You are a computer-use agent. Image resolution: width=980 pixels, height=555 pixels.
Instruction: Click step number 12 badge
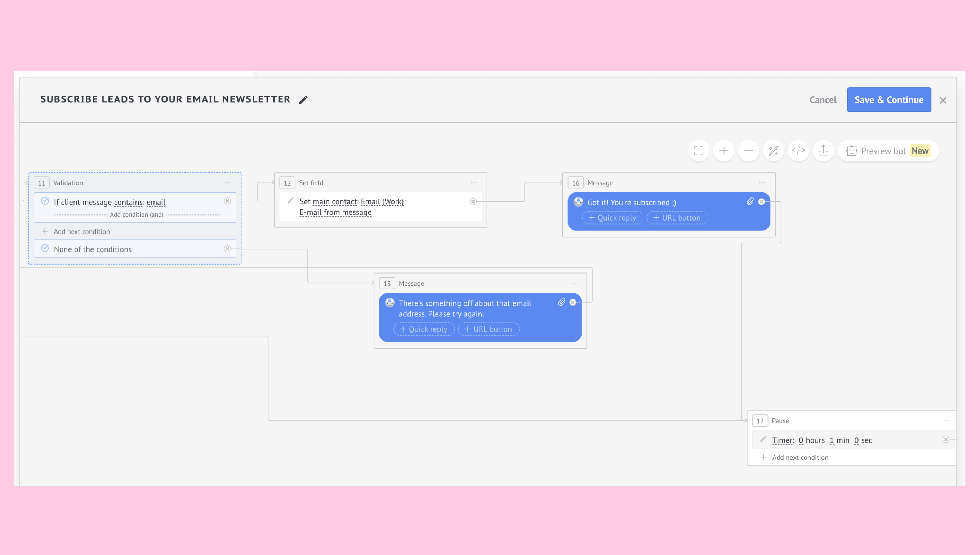(x=287, y=183)
